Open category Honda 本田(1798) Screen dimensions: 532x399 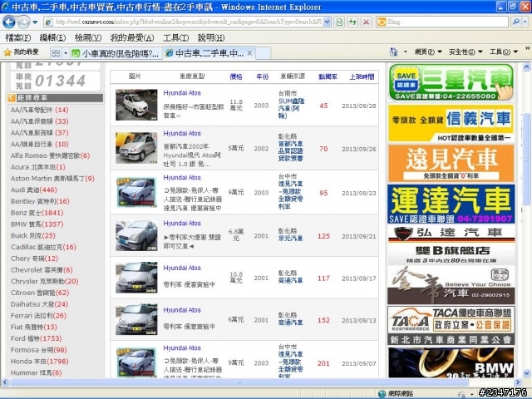coord(39,362)
